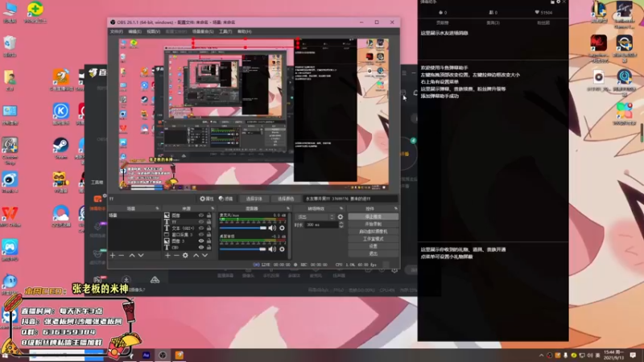Toggle lock on 文本 (GDI+) source

click(208, 228)
